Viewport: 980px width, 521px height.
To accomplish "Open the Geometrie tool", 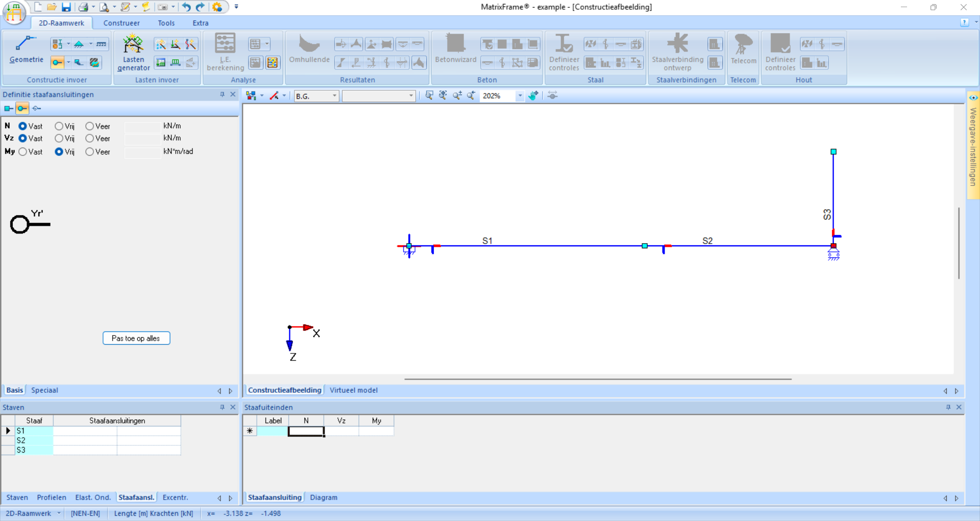I will 26,50.
